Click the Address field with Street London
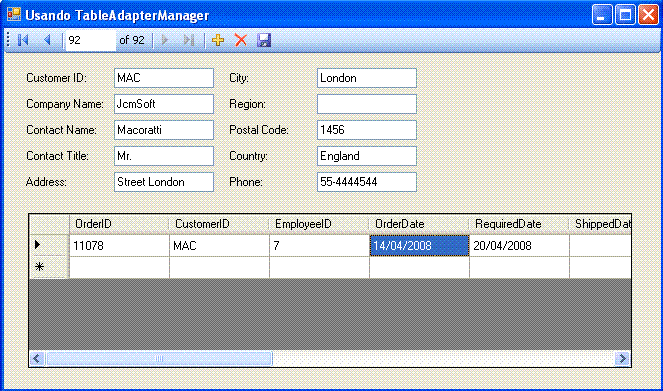 pos(164,182)
